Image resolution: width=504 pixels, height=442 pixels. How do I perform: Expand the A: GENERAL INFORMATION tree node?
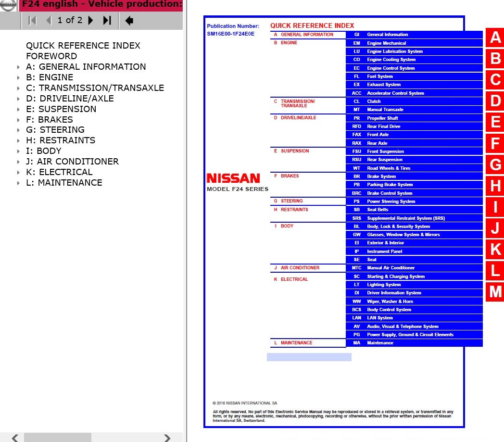18,67
